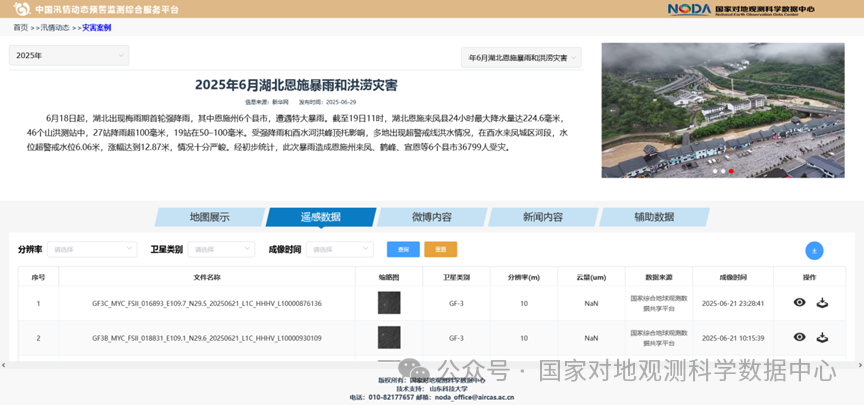Image resolution: width=864 pixels, height=405 pixels.
Task: Preview the first GF-3 row with eye icon
Action: tap(799, 303)
